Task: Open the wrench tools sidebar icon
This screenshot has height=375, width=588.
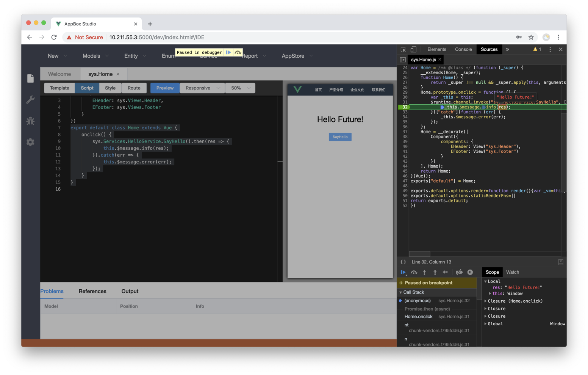Action: (x=30, y=100)
